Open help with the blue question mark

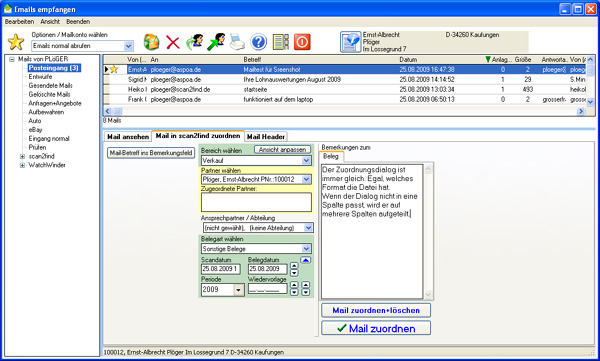[x=259, y=42]
